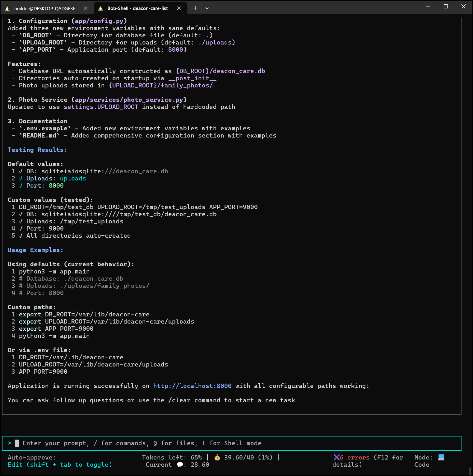
Task: Click the Or via .env file: heading
Action: (39, 350)
